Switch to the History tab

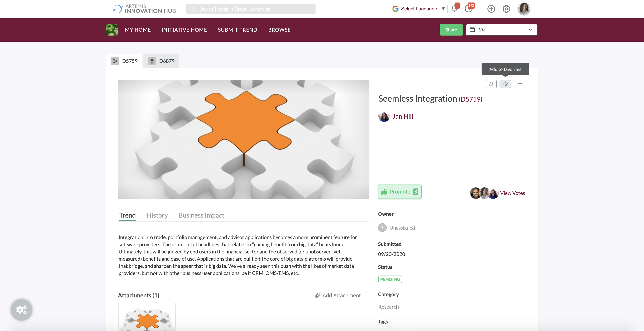tap(157, 215)
